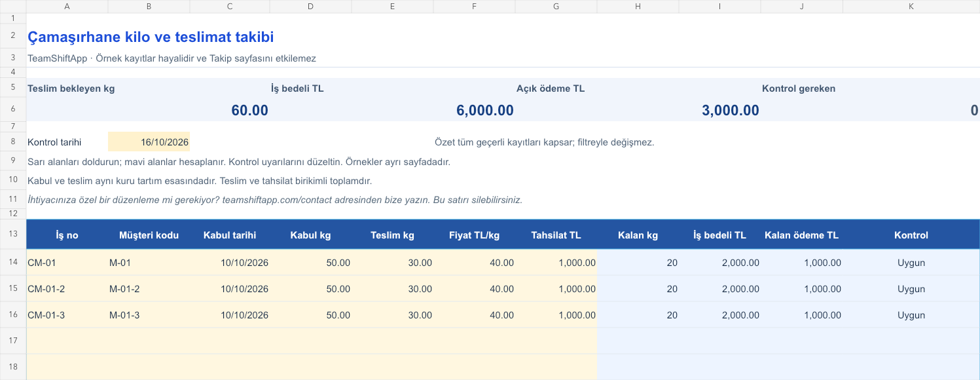Select the summary value 3,000.00
980x380 pixels.
731,110
